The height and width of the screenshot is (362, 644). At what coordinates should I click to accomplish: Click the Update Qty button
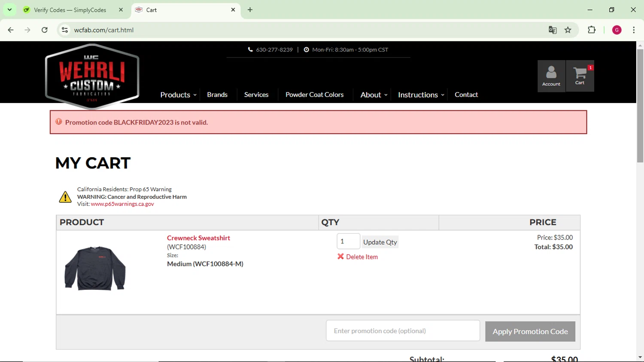[x=380, y=242]
